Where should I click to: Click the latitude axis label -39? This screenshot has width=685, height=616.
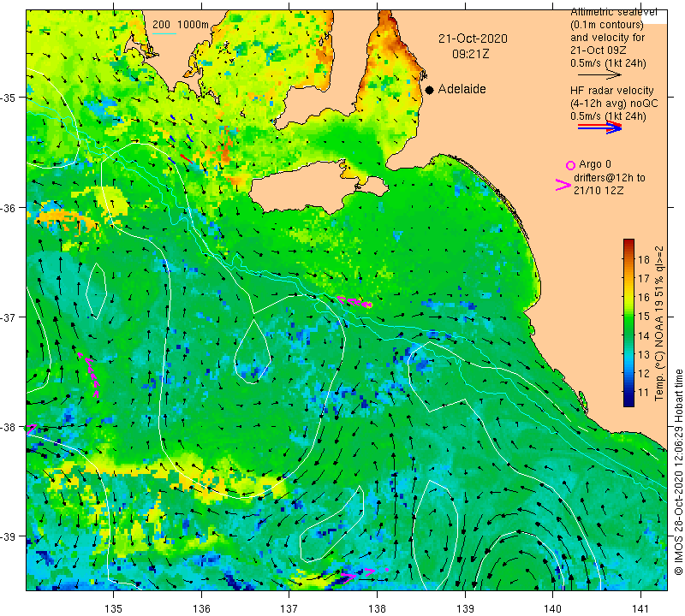(8, 536)
